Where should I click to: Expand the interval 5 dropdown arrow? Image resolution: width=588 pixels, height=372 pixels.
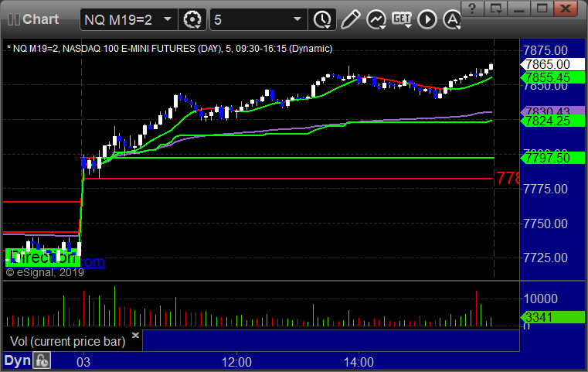[x=297, y=19]
